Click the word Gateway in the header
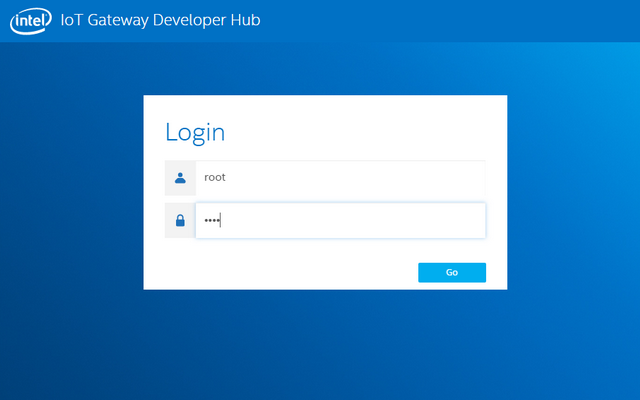 click(x=118, y=20)
